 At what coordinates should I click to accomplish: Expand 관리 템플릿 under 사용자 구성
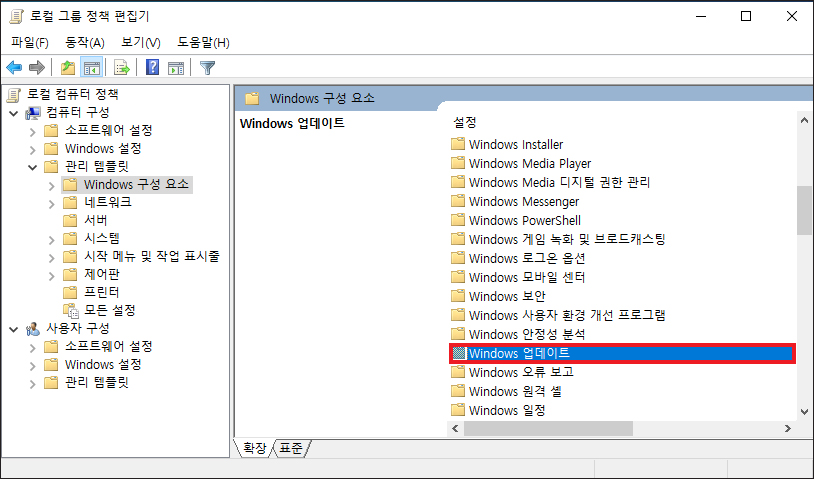(32, 384)
